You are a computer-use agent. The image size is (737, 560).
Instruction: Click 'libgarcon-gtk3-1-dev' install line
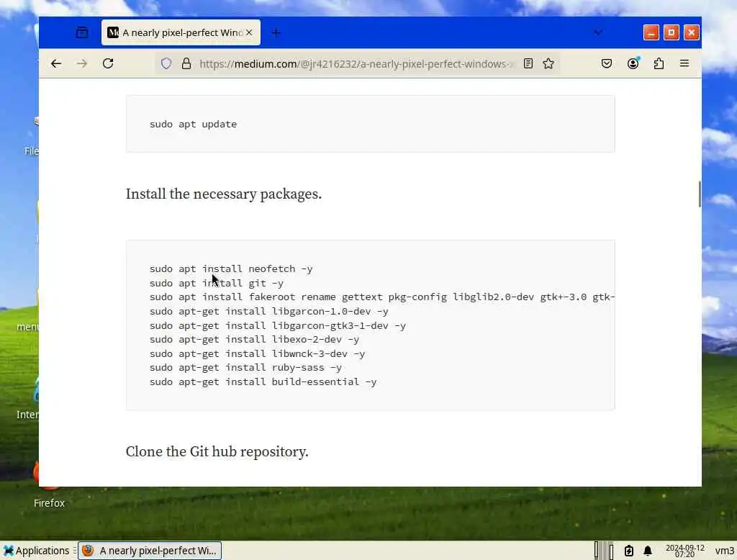(x=277, y=325)
